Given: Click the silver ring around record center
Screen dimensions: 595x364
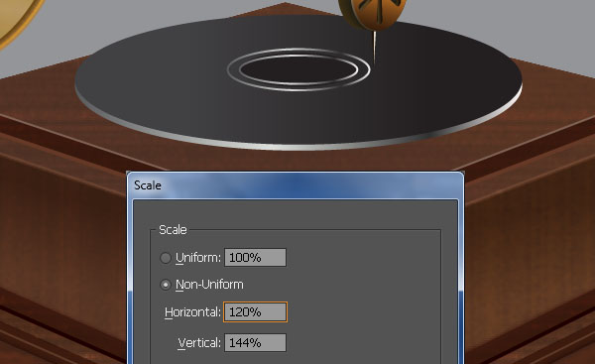Looking at the screenshot, I should pyautogui.click(x=298, y=51).
